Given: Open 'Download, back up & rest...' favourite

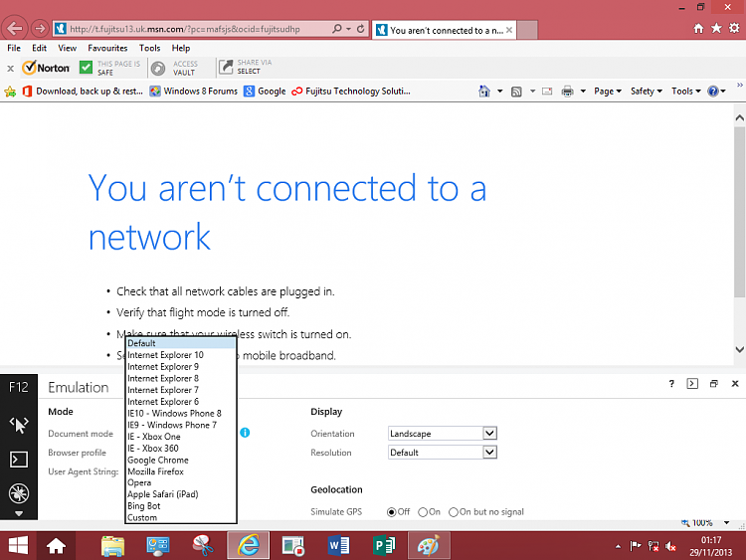Looking at the screenshot, I should (83, 92).
